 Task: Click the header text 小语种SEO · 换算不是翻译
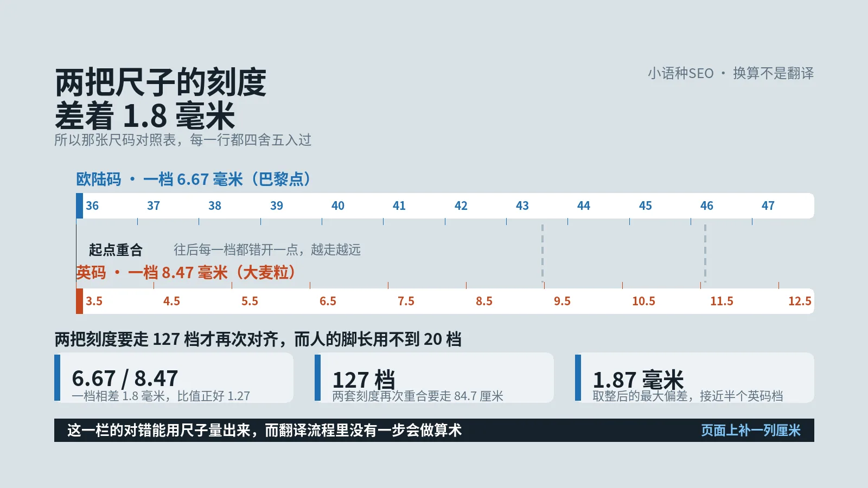(730, 73)
